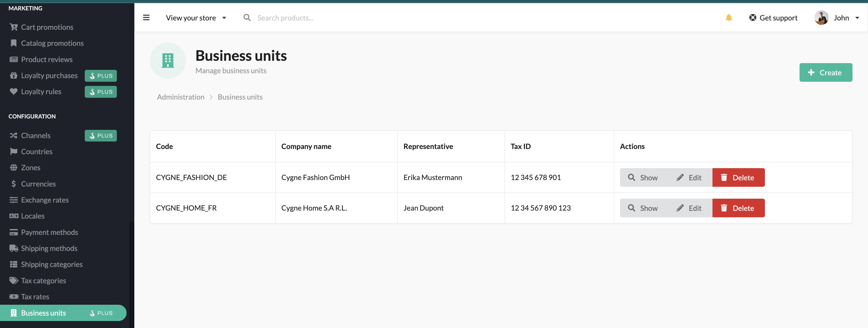This screenshot has width=868, height=328.
Task: Click the Currencies dollar icon in sidebar
Action: pos(13,184)
